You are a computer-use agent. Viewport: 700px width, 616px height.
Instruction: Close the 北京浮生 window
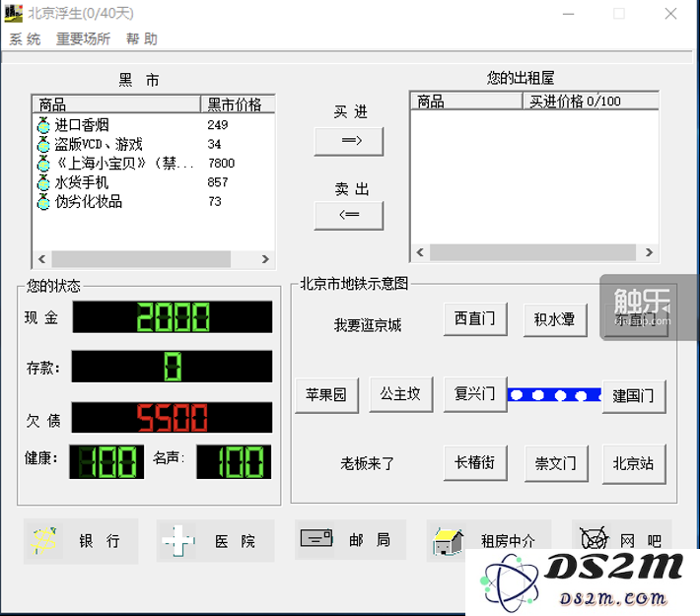click(x=671, y=14)
